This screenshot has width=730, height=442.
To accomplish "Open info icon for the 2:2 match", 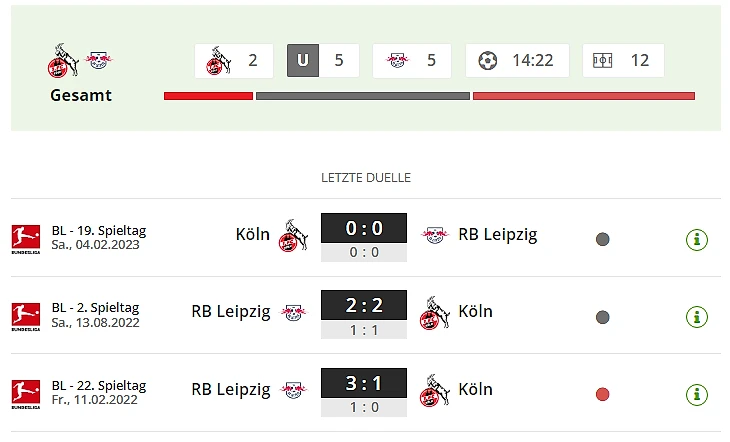I will click(697, 316).
